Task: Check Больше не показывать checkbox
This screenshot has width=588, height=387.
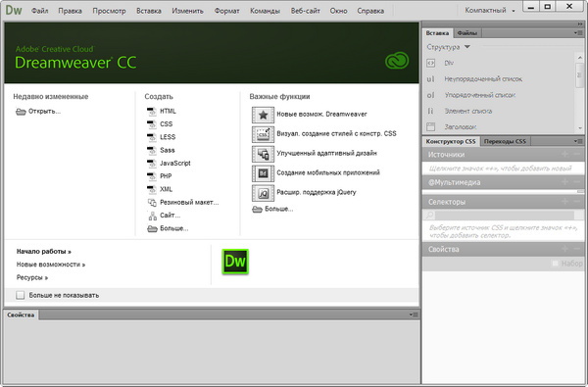Action: click(21, 295)
